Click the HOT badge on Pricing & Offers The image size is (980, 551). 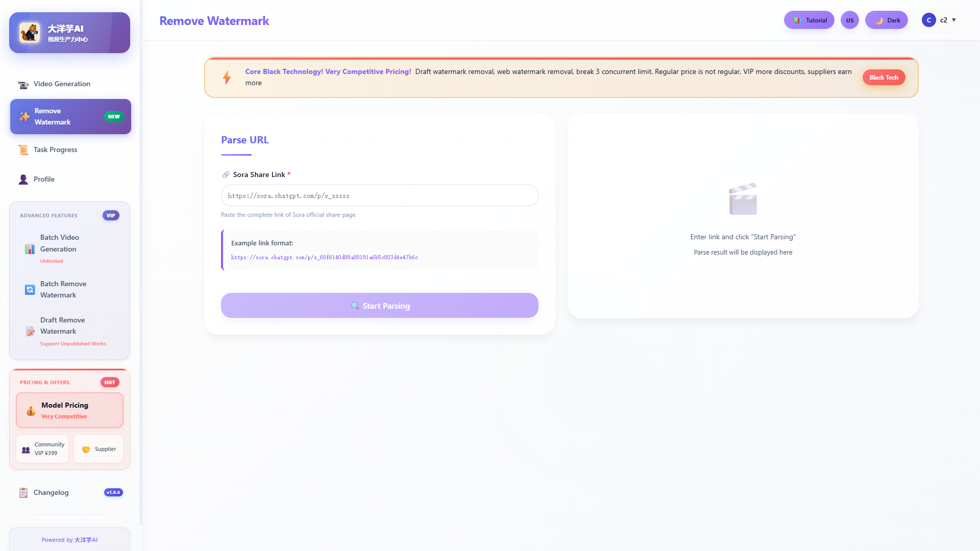pos(110,382)
